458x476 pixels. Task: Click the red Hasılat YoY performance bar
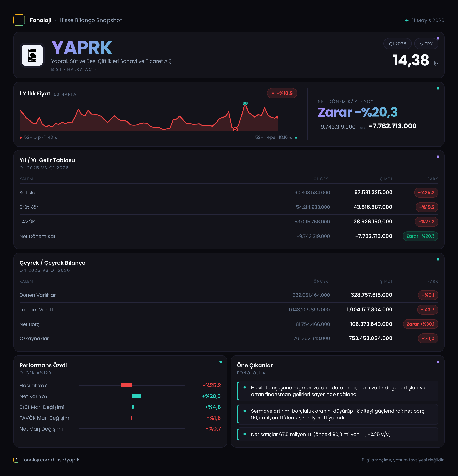[126, 385]
